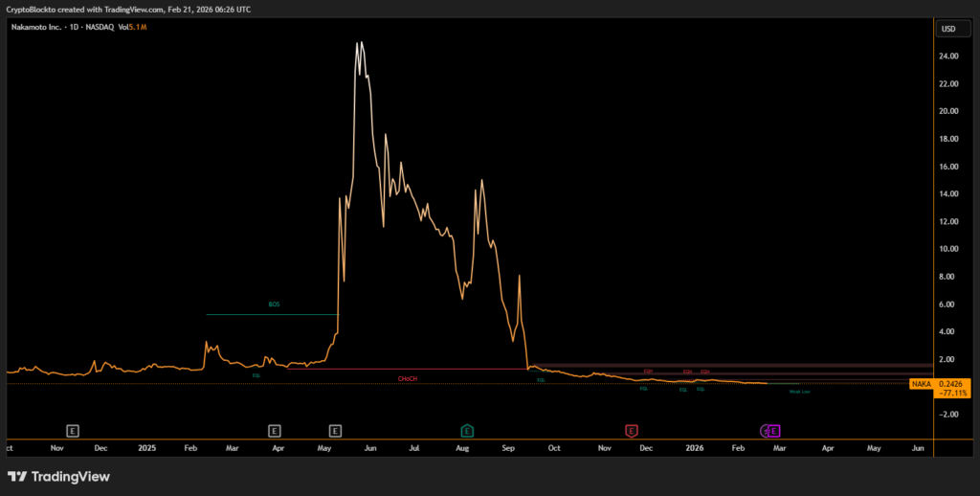980x496 pixels.
Task: Click the orange NAKA symbol tag
Action: (921, 384)
